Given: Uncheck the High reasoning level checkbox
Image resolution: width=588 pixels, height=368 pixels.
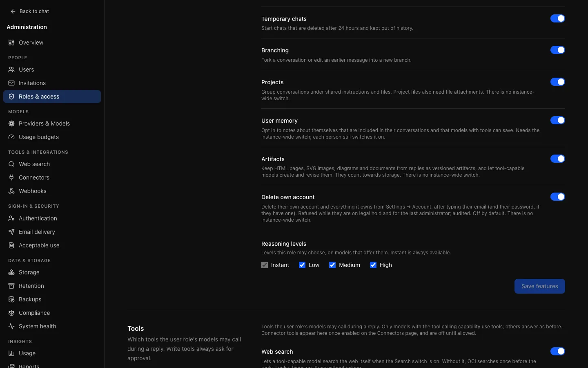Looking at the screenshot, I should click(373, 265).
